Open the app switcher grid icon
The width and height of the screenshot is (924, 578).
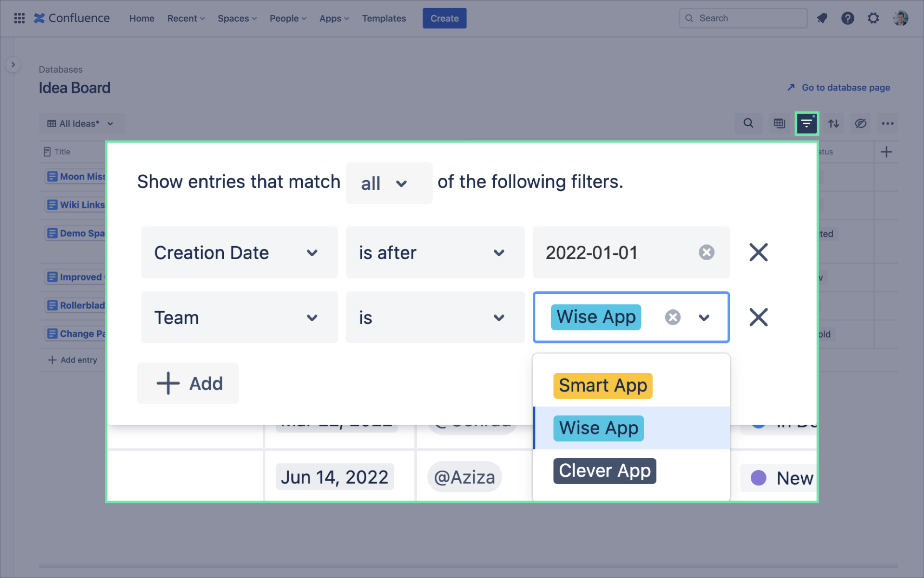[19, 18]
